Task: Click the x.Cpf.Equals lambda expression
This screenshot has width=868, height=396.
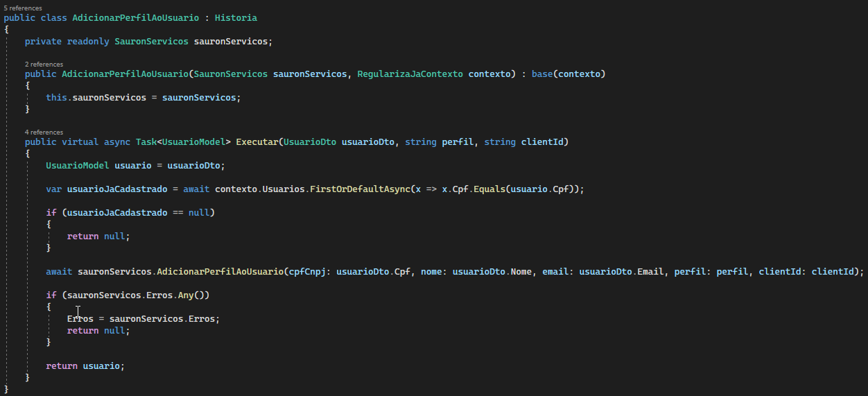Action: coord(495,189)
